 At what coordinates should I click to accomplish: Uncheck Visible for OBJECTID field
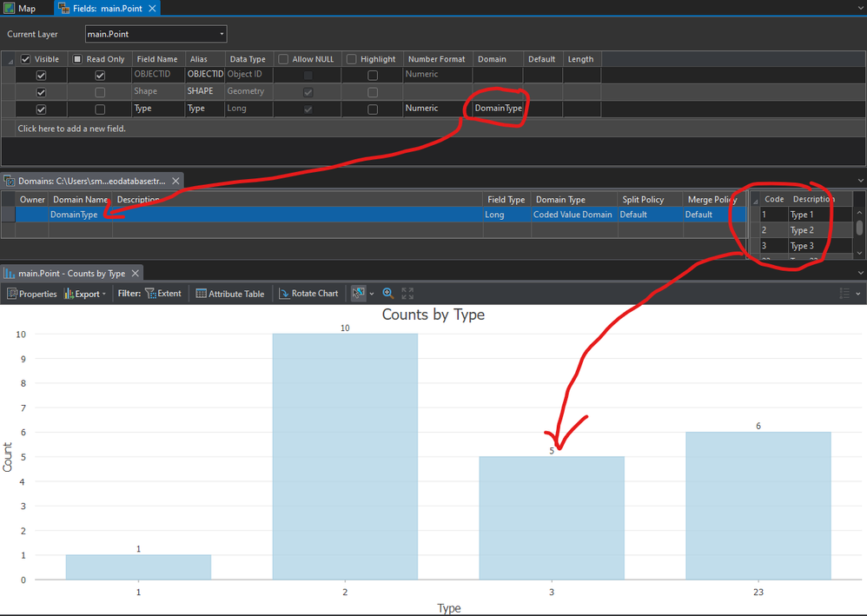click(x=41, y=76)
